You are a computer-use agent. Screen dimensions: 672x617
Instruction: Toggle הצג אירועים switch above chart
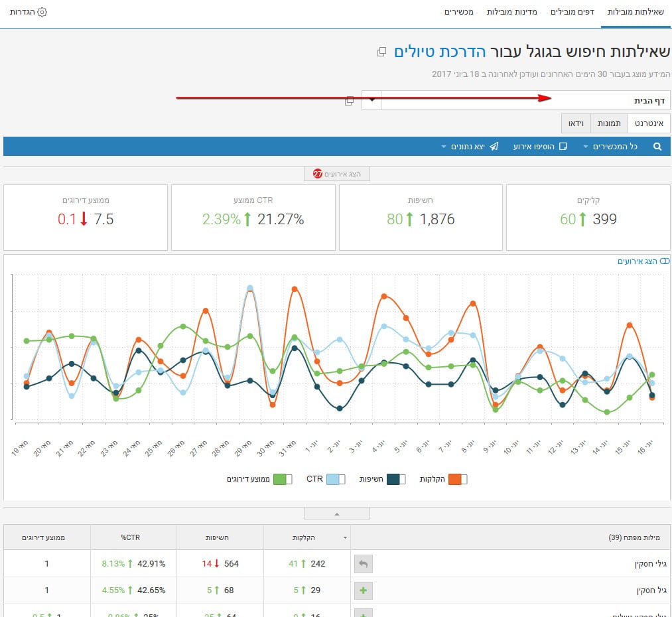(664, 261)
